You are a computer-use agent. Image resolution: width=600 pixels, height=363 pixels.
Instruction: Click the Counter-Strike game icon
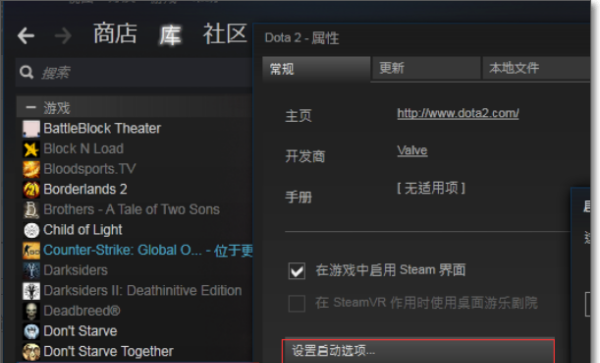pyautogui.click(x=31, y=250)
